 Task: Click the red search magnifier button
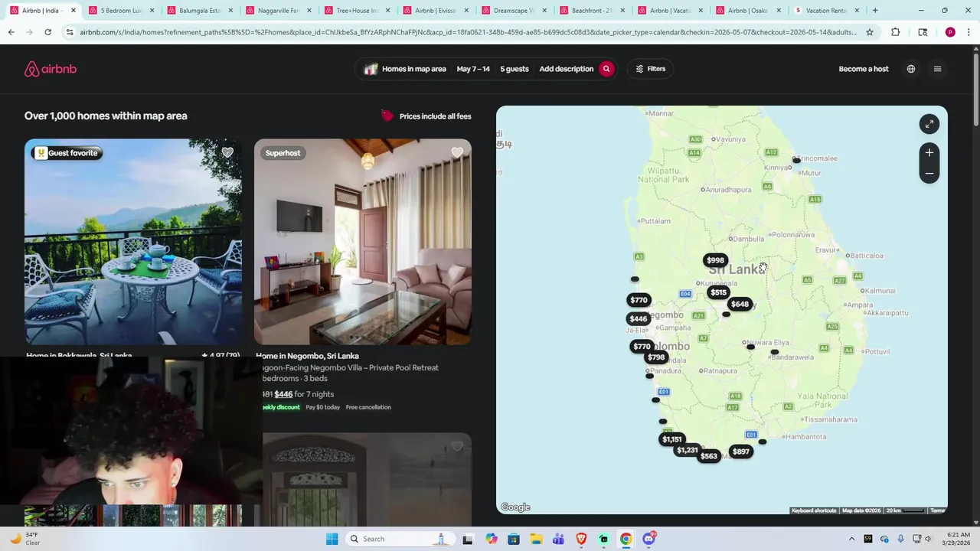(606, 69)
